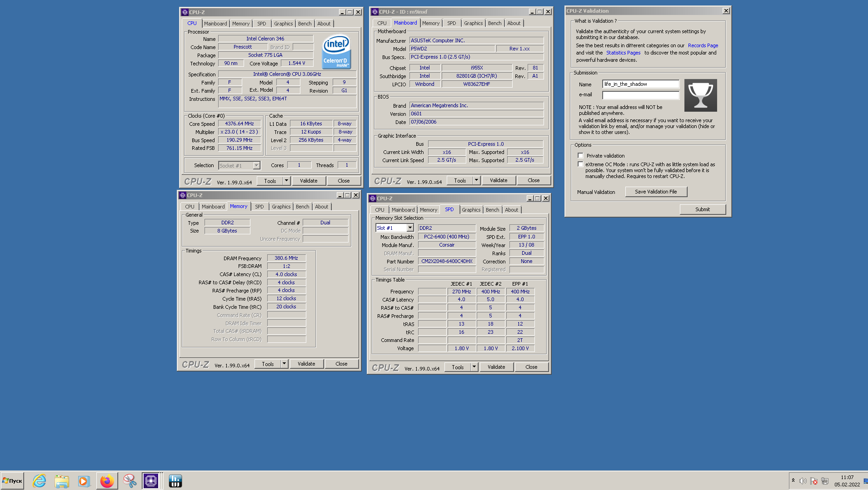Click Core Speed value '4376.64 MHz'
The width and height of the screenshot is (868, 490).
click(239, 124)
